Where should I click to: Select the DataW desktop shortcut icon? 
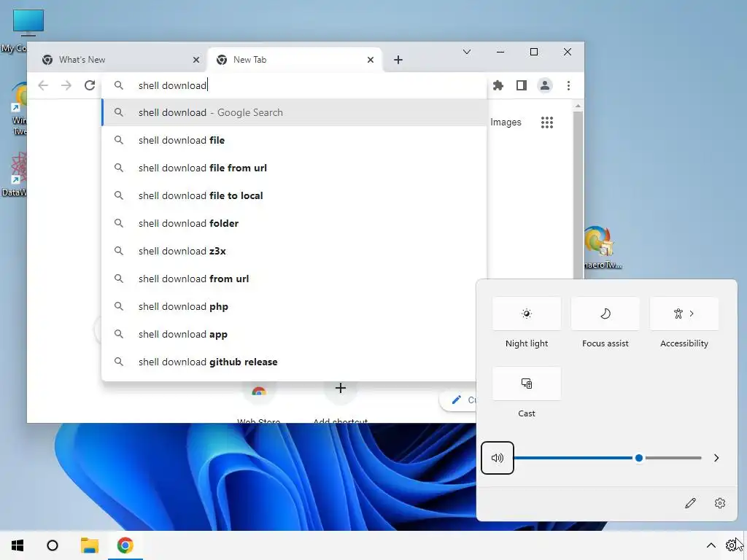pyautogui.click(x=15, y=174)
